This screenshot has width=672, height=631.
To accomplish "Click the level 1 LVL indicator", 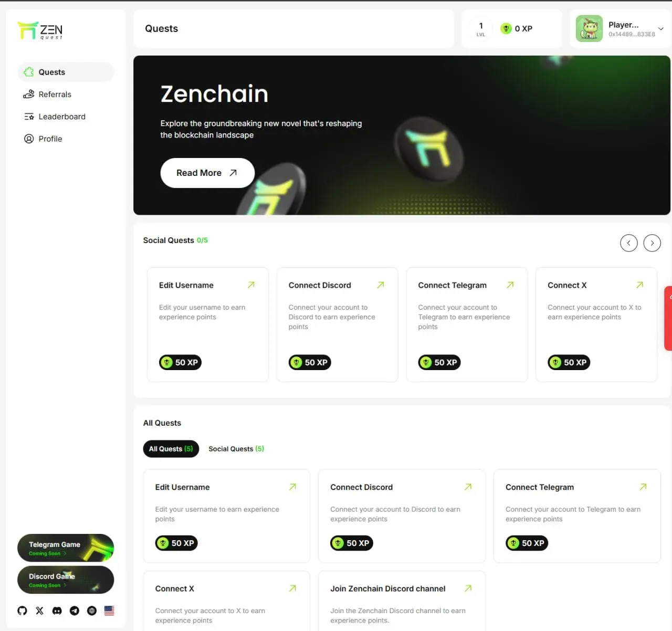I will [481, 29].
